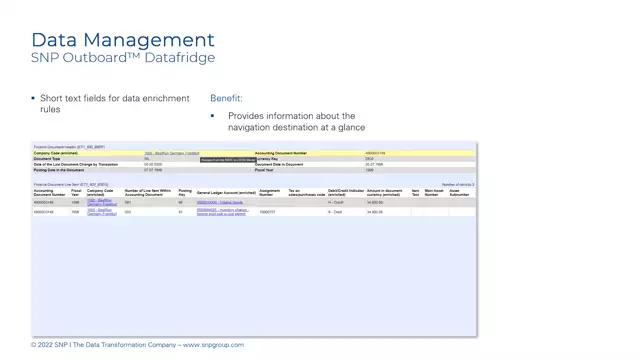This screenshot has width=640, height=360.
Task: Click the Number of records text
Action: point(458,185)
